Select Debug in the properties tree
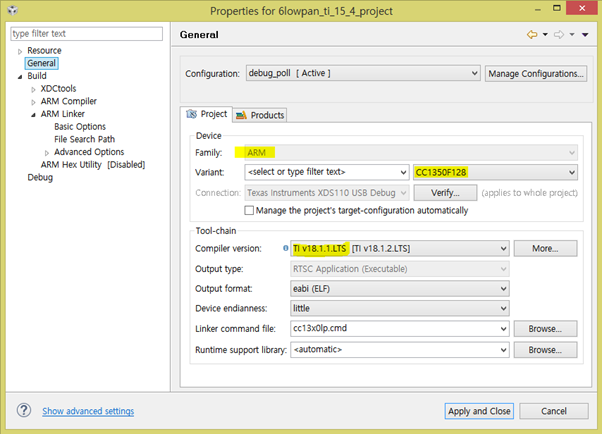602x434 pixels. click(x=40, y=177)
